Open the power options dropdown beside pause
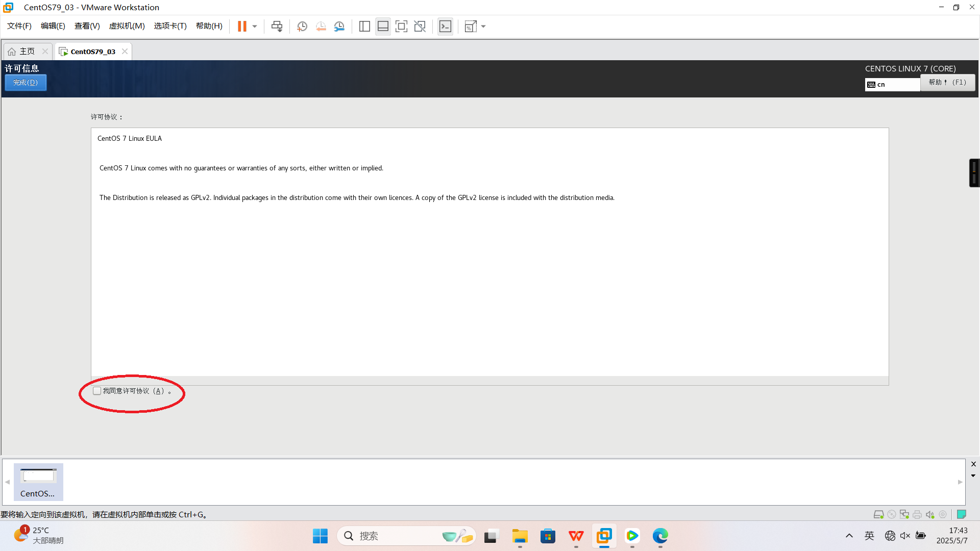Screen dimensions: 980x551 click(x=255, y=27)
